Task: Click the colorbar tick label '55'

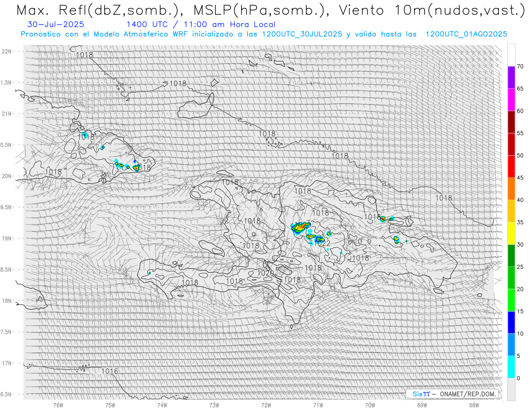Action: [x=520, y=133]
